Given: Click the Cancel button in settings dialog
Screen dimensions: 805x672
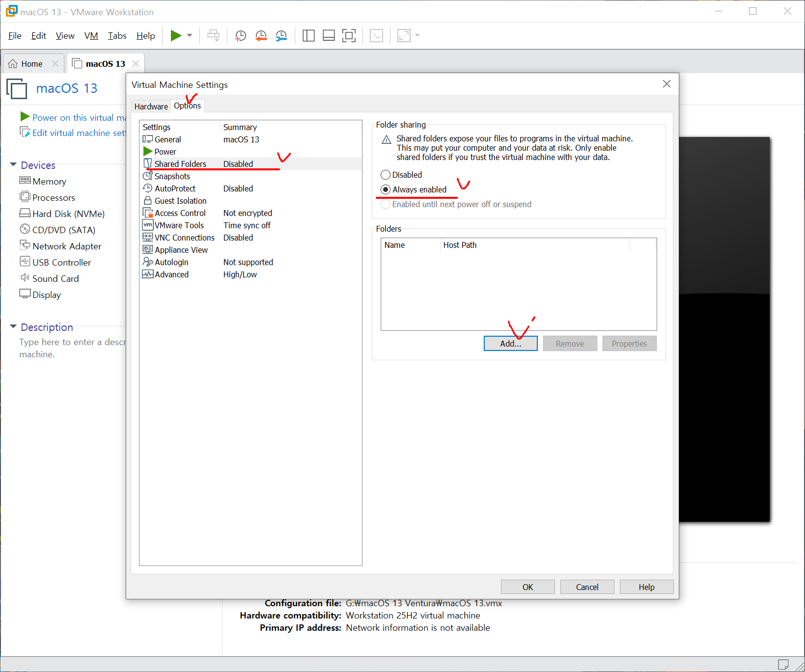Looking at the screenshot, I should click(x=587, y=587).
